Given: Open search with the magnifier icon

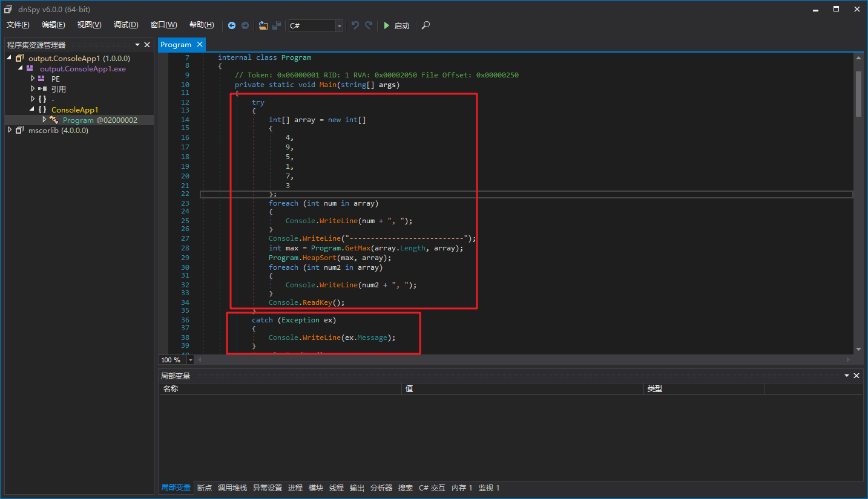Looking at the screenshot, I should [426, 25].
